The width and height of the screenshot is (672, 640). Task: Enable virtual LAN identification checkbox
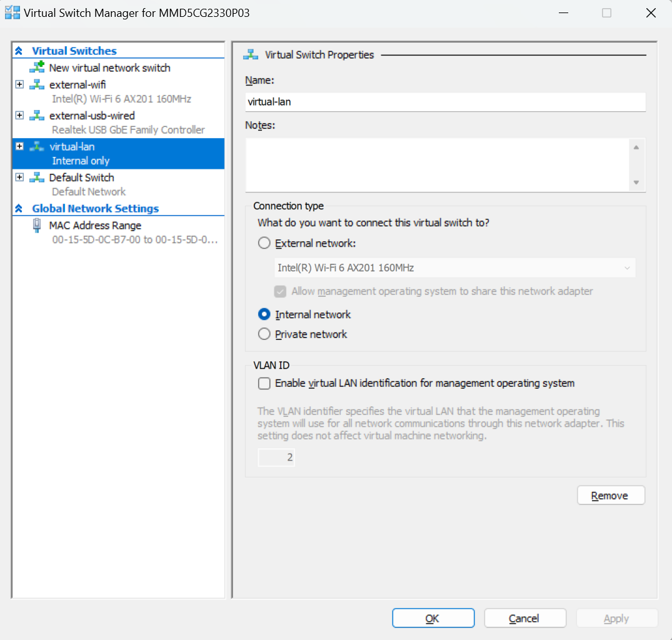coord(264,383)
